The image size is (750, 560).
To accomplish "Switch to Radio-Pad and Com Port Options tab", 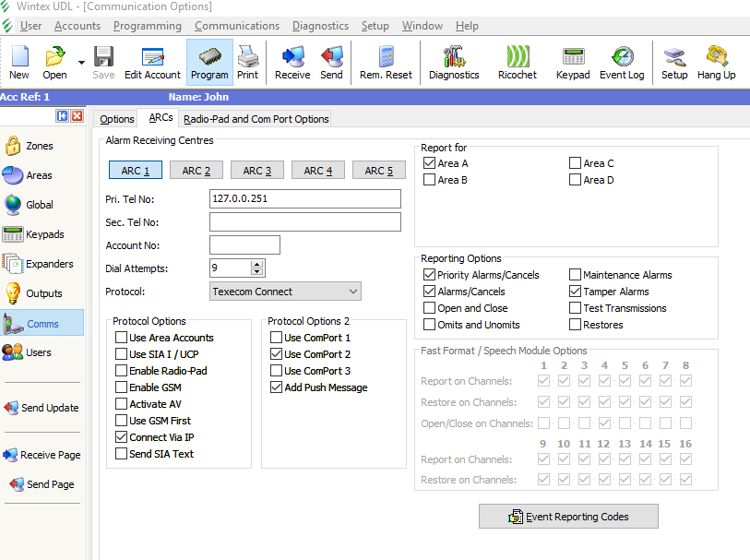I will tap(256, 119).
